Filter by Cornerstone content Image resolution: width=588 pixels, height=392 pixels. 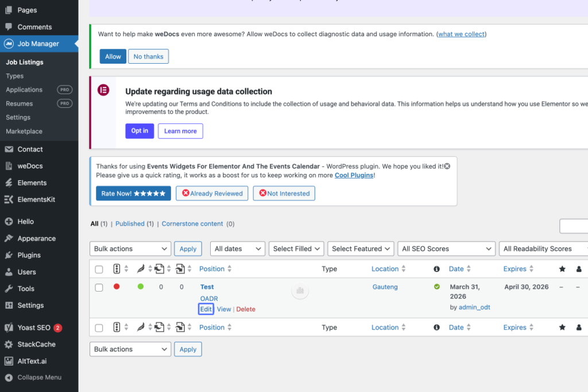(192, 224)
